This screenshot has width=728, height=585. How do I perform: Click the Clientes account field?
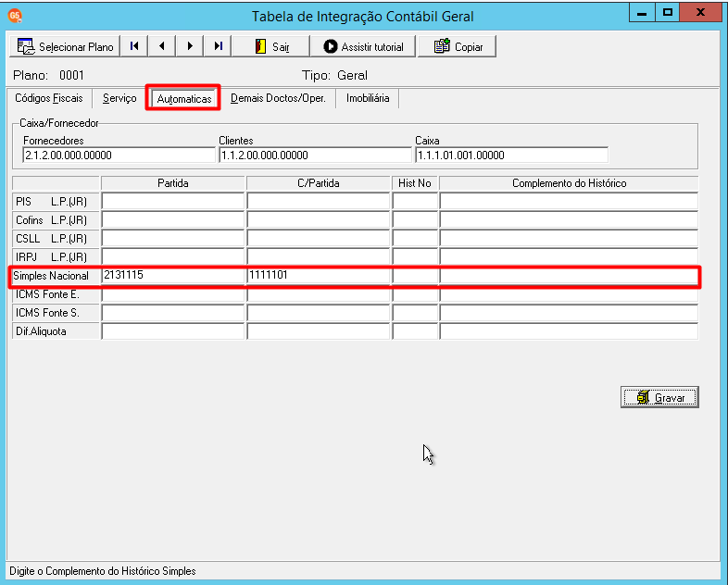315,156
